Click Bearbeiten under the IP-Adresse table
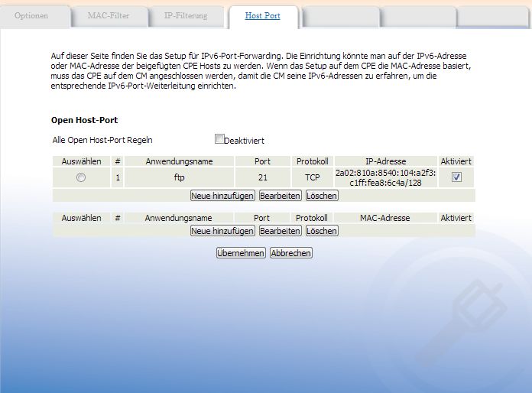Image resolution: width=532 pixels, height=393 pixels. click(281, 196)
